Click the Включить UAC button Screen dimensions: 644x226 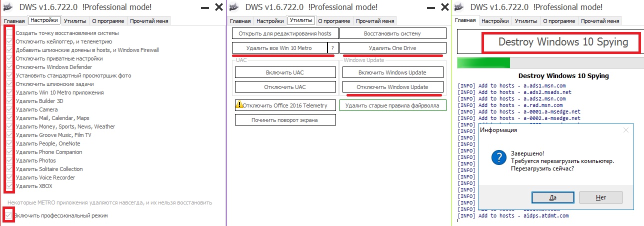pyautogui.click(x=285, y=72)
